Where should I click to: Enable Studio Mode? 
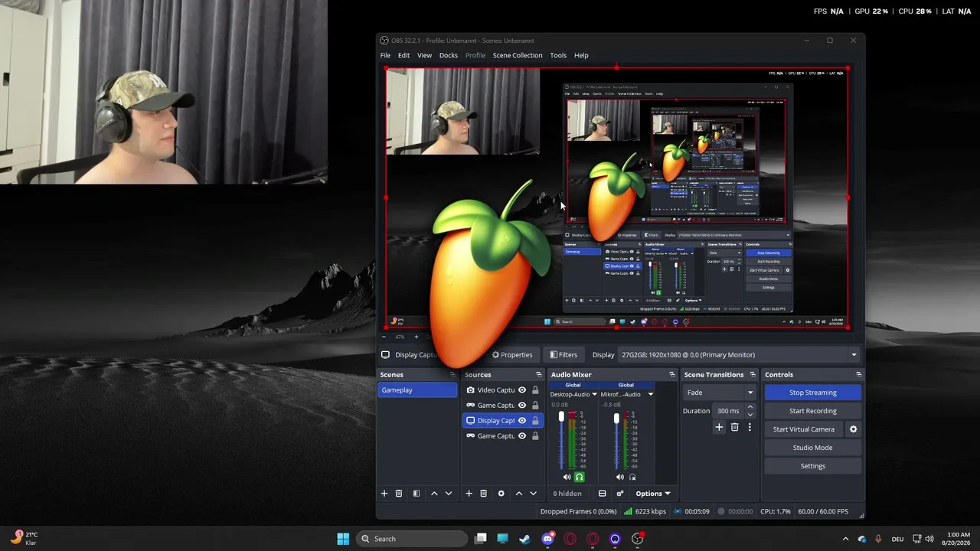tap(812, 448)
